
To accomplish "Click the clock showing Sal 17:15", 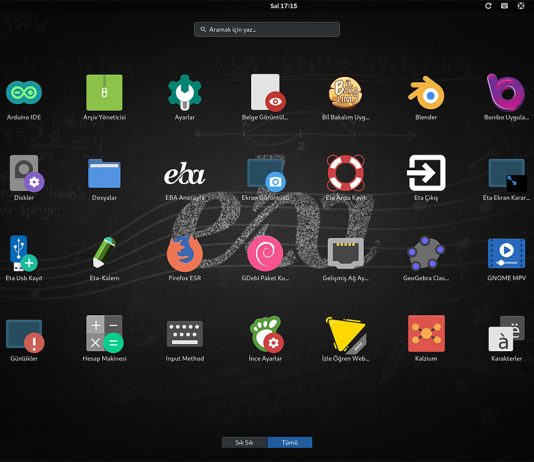I will [x=283, y=6].
